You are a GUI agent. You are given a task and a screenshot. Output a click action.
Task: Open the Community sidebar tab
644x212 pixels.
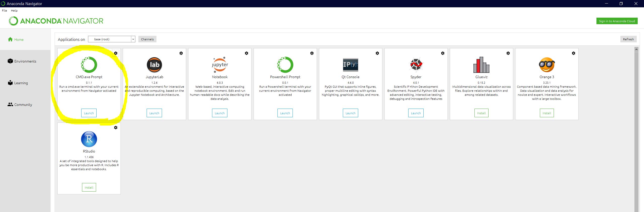point(25,104)
